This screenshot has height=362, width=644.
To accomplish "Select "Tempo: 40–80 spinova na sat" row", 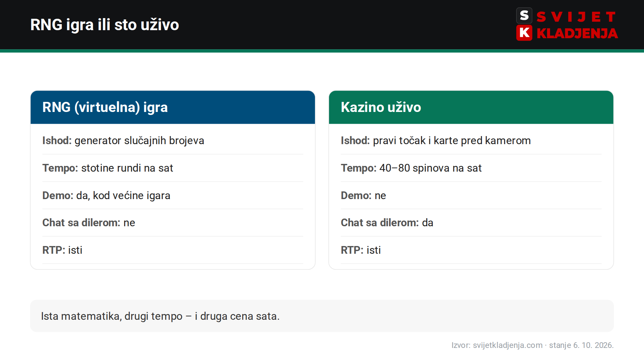I will 471,168.
